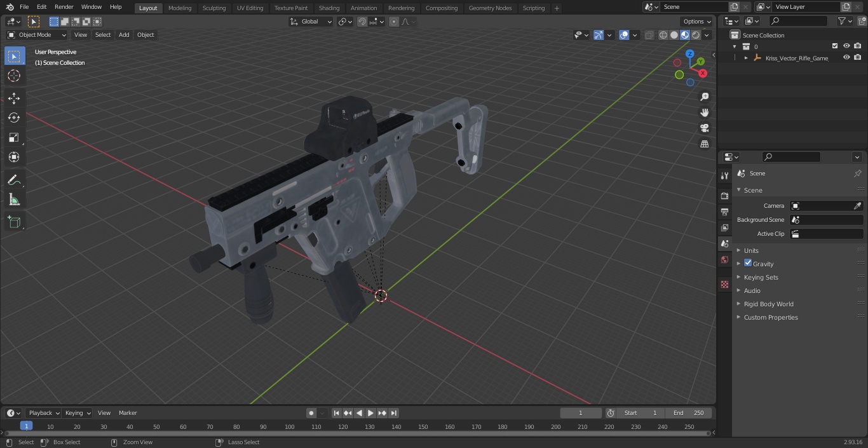Open Global transform orientation dropdown
Screen dimensions: 868x448
tap(311, 22)
